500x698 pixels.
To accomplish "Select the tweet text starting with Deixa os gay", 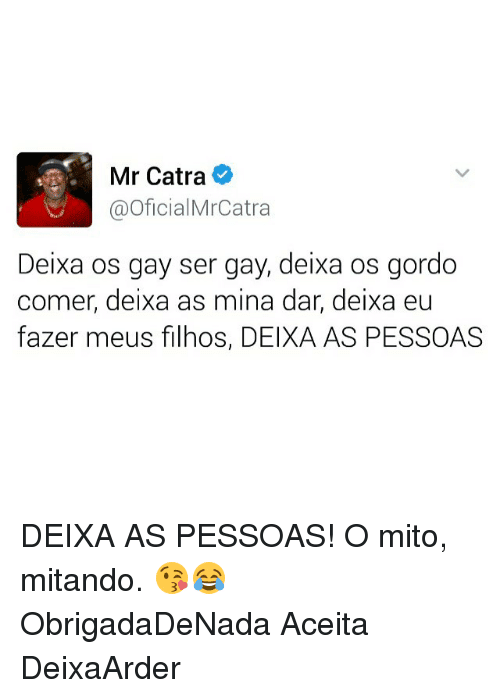I will [250, 301].
